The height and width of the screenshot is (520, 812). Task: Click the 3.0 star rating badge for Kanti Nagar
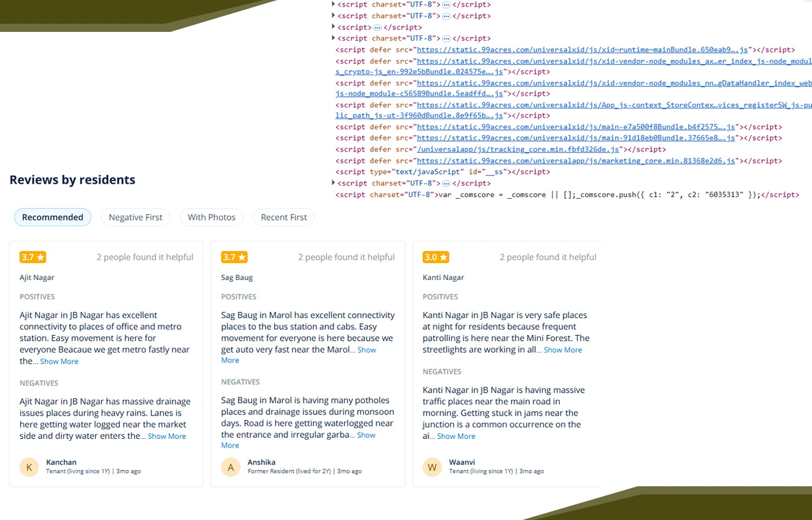[x=435, y=257]
